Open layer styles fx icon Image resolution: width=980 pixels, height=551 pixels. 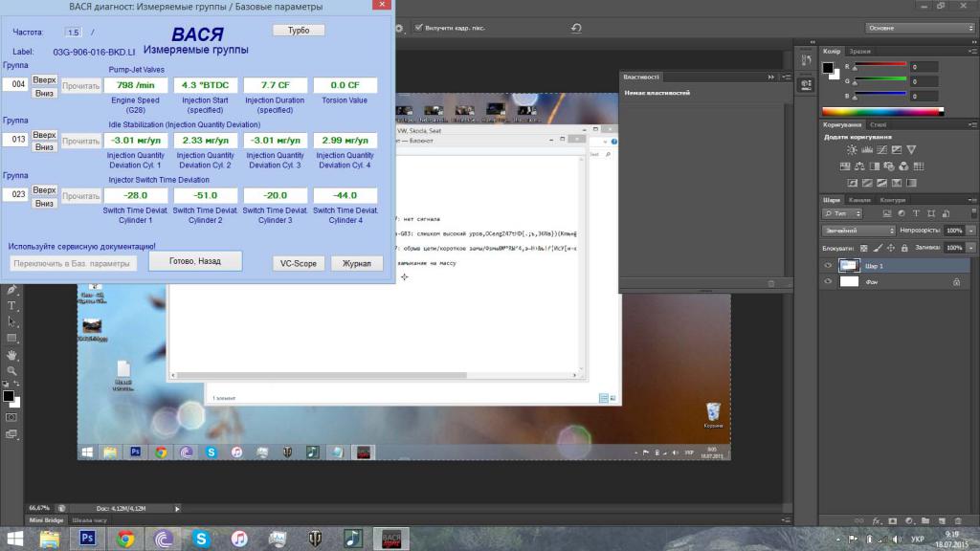coord(877,520)
